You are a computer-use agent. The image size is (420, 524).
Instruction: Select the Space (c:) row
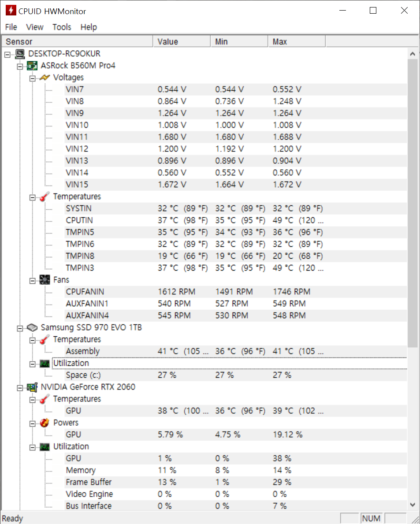tap(235, 375)
